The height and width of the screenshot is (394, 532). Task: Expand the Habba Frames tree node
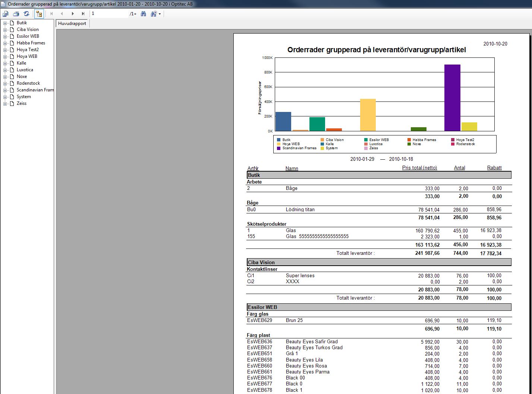tap(5, 43)
